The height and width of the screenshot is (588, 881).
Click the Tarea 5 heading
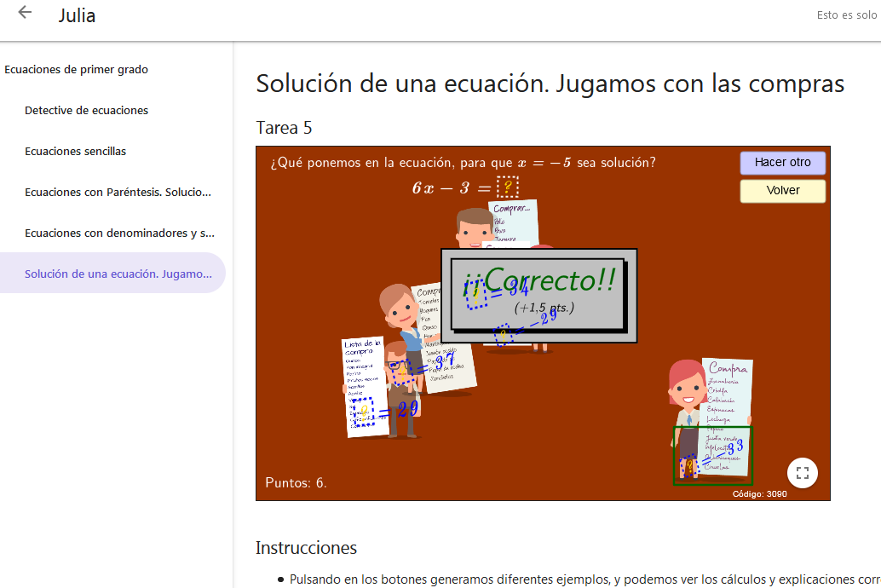[284, 128]
